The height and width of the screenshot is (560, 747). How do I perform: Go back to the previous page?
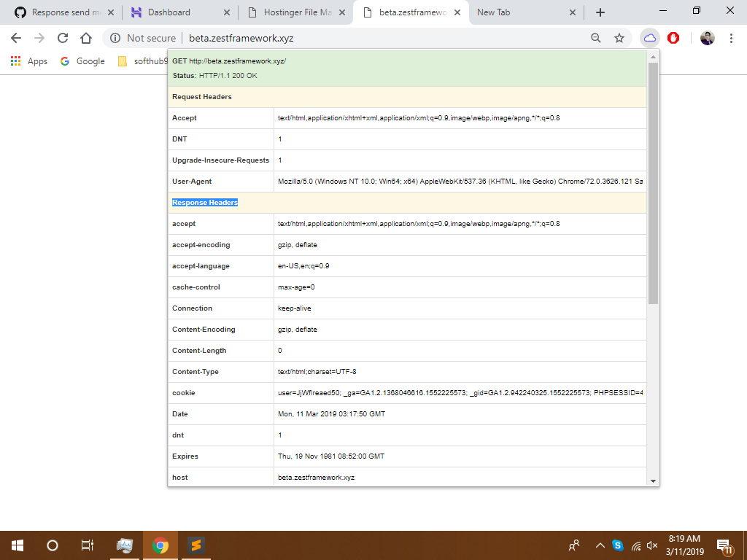click(x=15, y=37)
